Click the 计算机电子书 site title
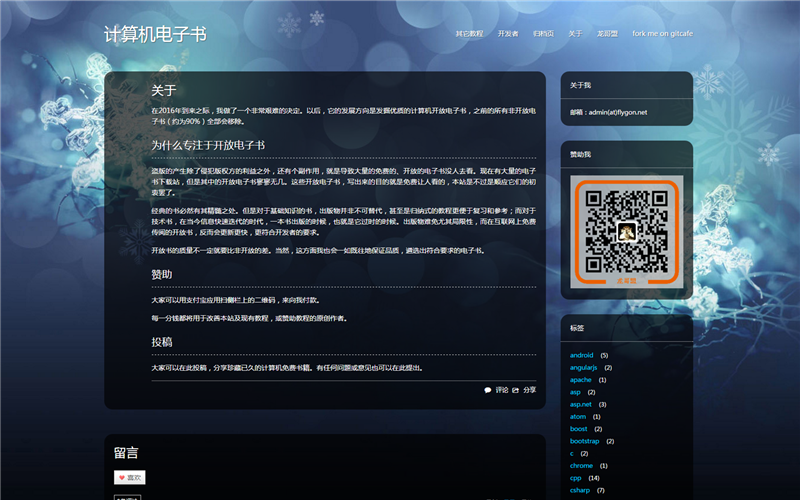 pos(155,34)
